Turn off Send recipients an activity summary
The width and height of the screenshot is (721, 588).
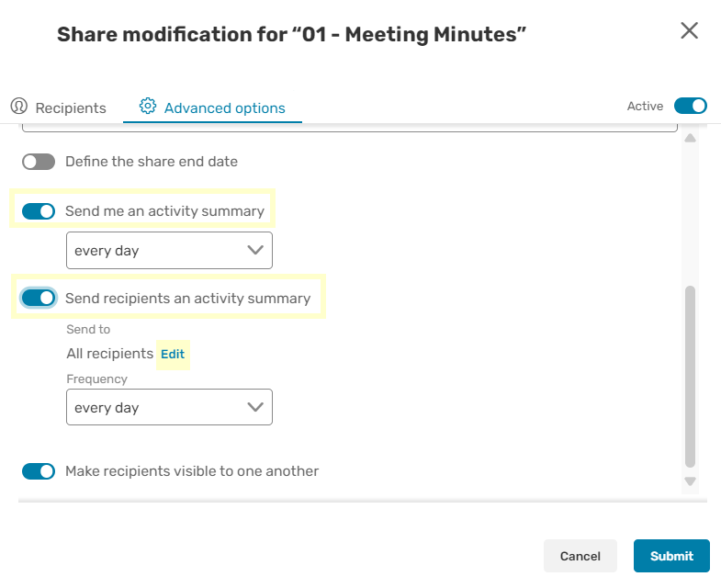pyautogui.click(x=39, y=298)
